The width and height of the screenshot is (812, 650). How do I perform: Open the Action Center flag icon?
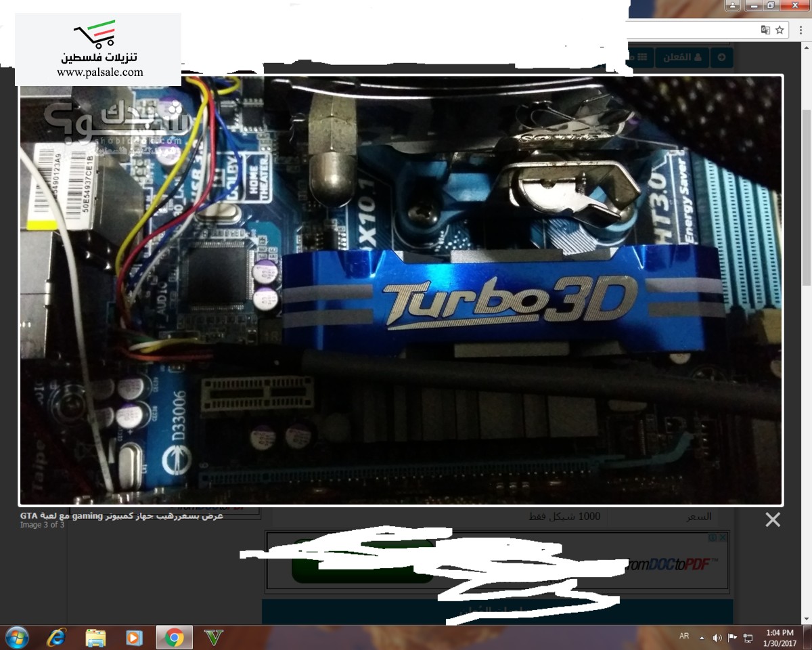click(732, 638)
